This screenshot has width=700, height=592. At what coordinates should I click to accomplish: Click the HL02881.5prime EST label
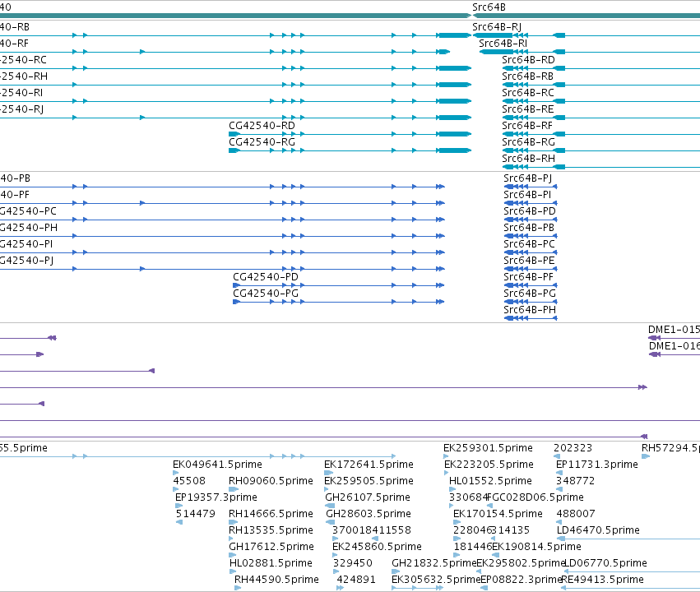tap(271, 564)
